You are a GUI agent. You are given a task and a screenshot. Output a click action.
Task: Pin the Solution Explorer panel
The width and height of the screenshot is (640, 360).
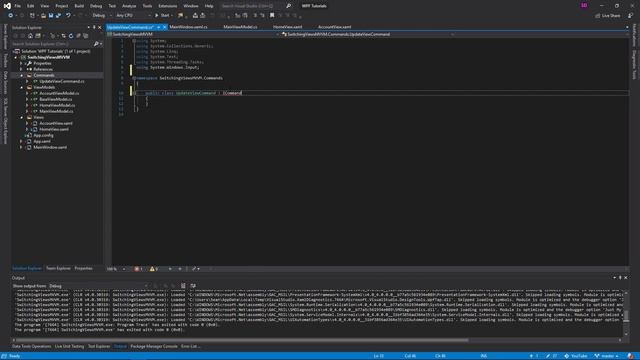tap(94, 27)
